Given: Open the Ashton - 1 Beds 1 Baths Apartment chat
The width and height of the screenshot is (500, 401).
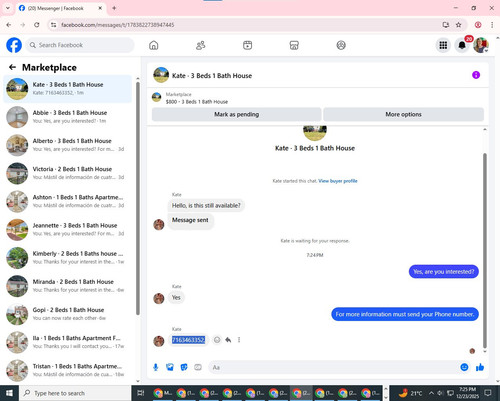Looking at the screenshot, I should click(x=68, y=201).
